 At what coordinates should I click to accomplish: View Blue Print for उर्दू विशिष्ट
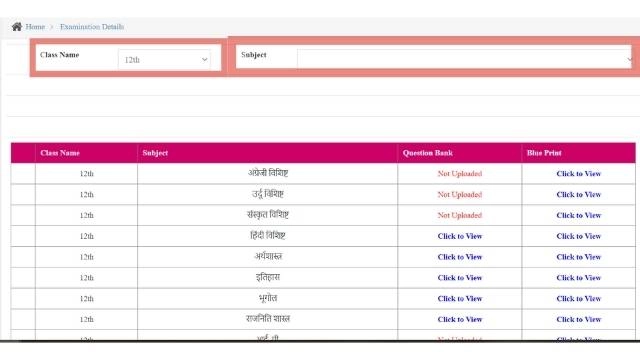pyautogui.click(x=579, y=195)
